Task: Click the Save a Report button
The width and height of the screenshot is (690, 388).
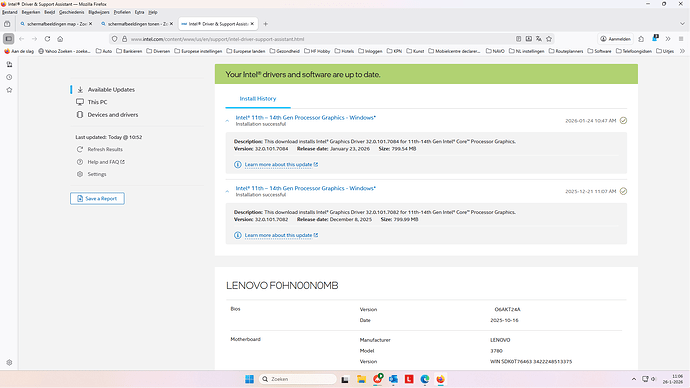Action: [97, 198]
